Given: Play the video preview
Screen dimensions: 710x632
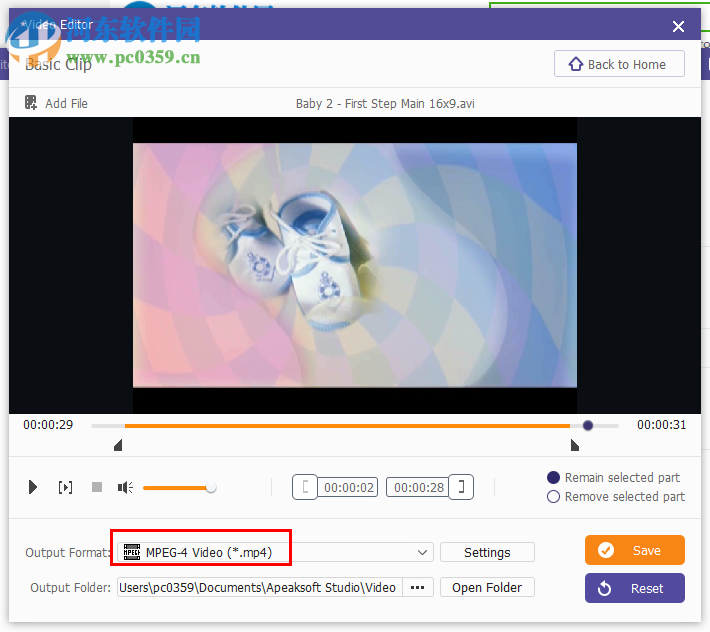Looking at the screenshot, I should 33,487.
